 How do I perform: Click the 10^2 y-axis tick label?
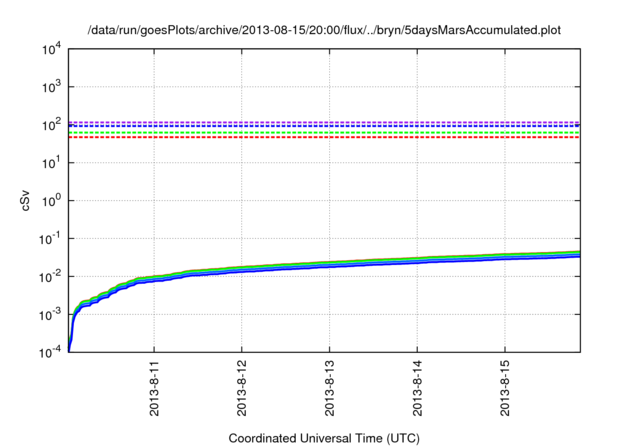pos(52,125)
